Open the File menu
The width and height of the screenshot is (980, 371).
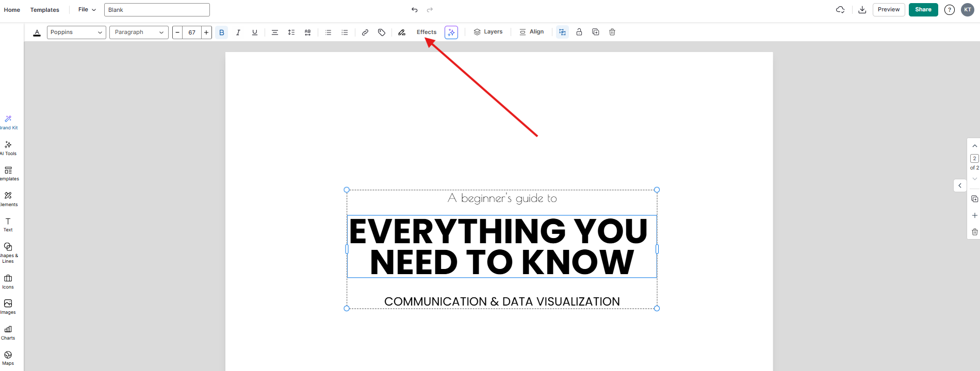click(x=87, y=10)
